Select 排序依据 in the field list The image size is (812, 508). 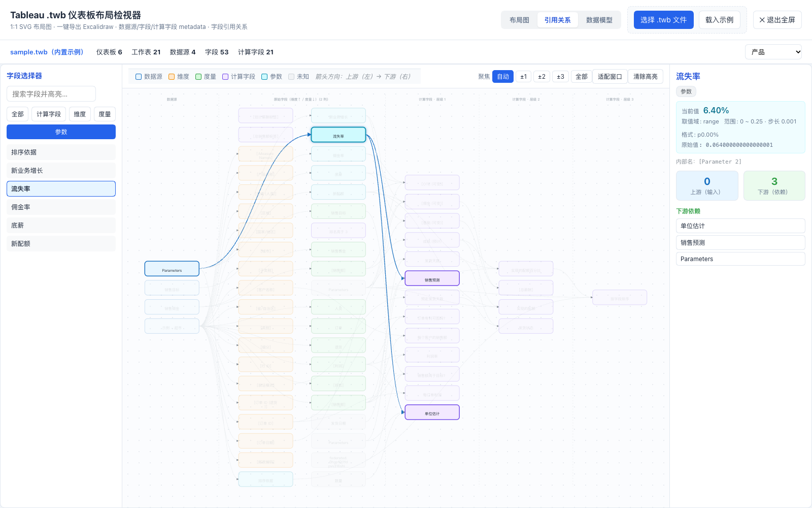[x=61, y=152]
